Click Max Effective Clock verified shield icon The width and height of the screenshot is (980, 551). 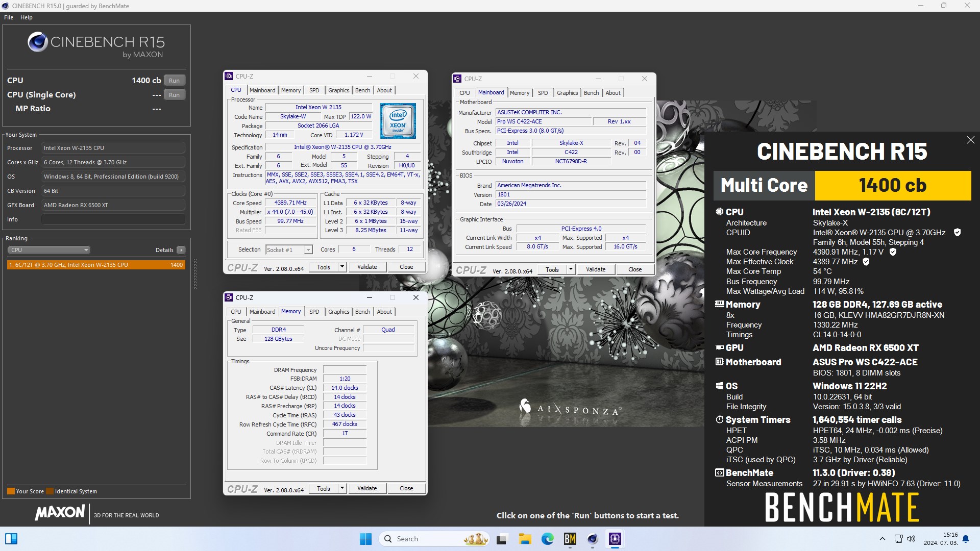pyautogui.click(x=866, y=262)
